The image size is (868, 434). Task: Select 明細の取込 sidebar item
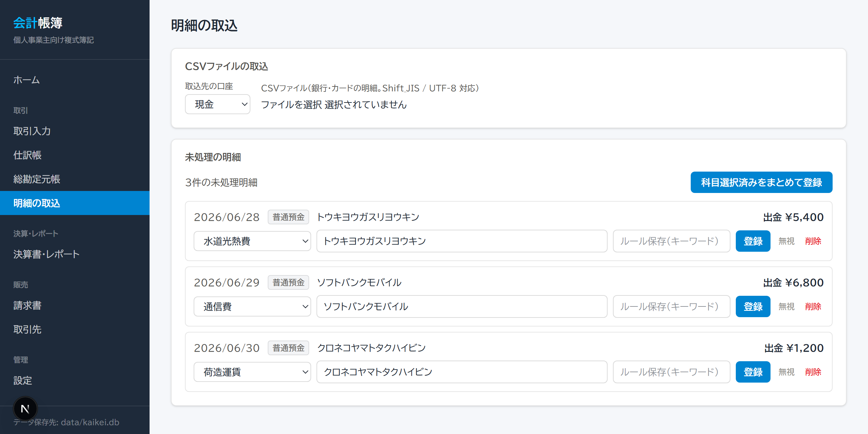[75, 203]
